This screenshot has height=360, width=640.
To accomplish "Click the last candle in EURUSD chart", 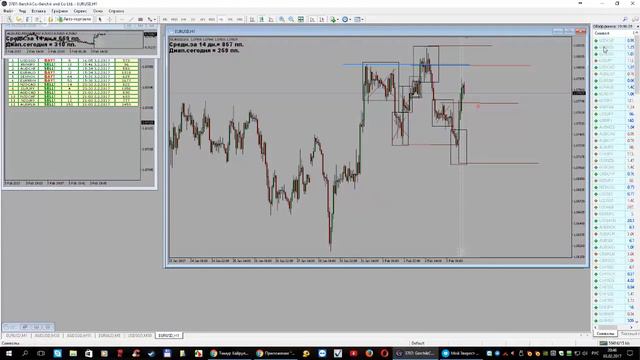I will pyautogui.click(x=464, y=89).
